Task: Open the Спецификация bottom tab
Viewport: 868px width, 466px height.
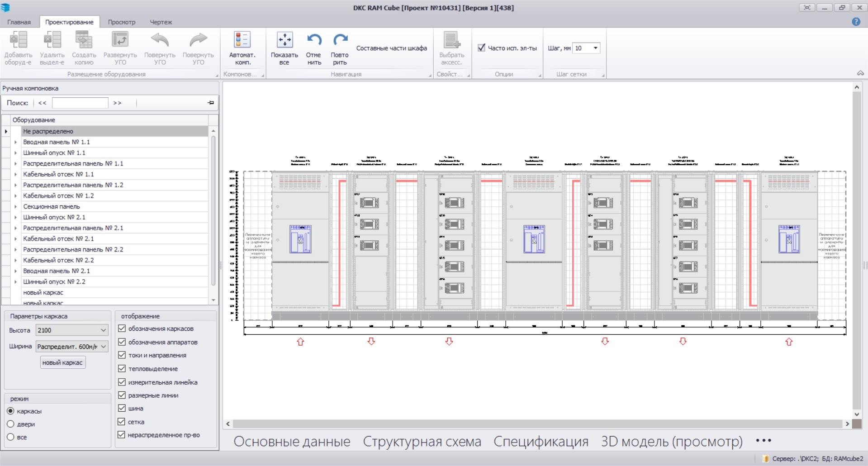Action: tap(541, 442)
